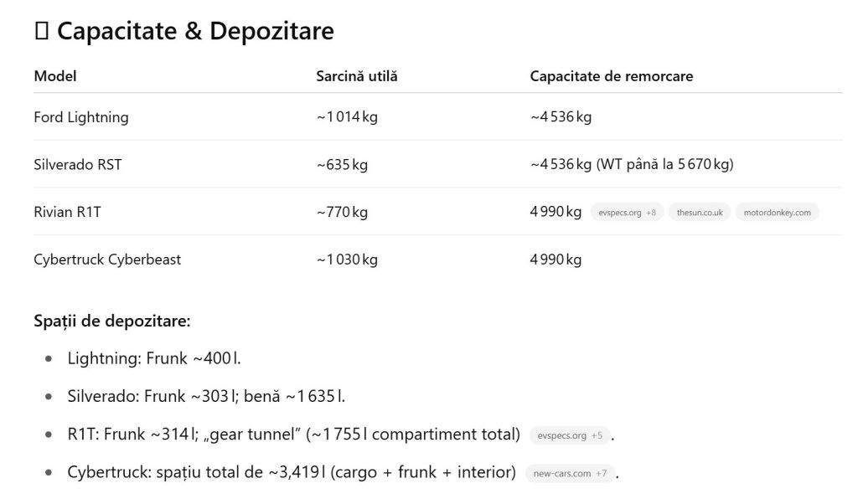Click the Sarcină utilă column header
The width and height of the screenshot is (858, 504).
tap(357, 76)
